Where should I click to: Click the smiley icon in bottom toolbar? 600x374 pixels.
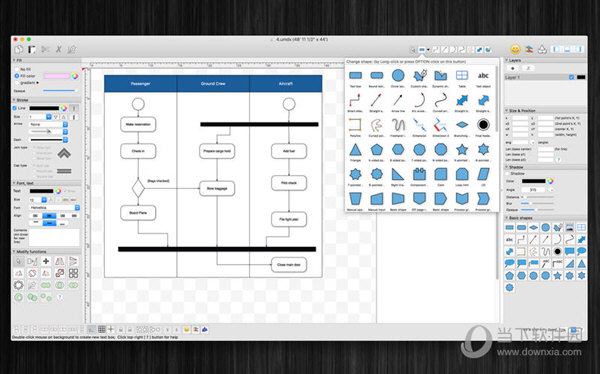point(186,329)
